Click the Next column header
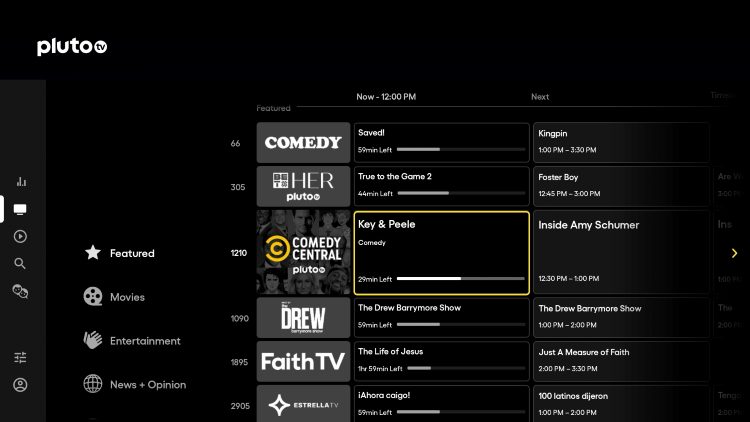750x422 pixels. tap(540, 97)
